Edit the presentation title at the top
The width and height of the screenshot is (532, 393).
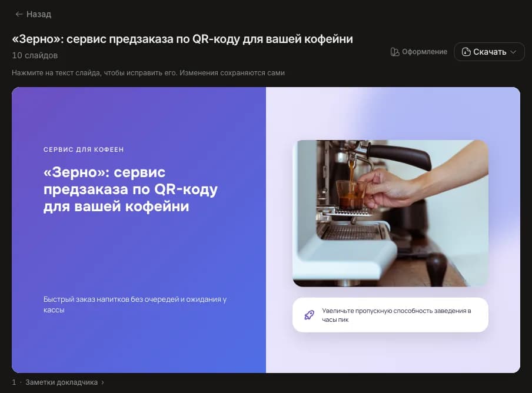(182, 39)
